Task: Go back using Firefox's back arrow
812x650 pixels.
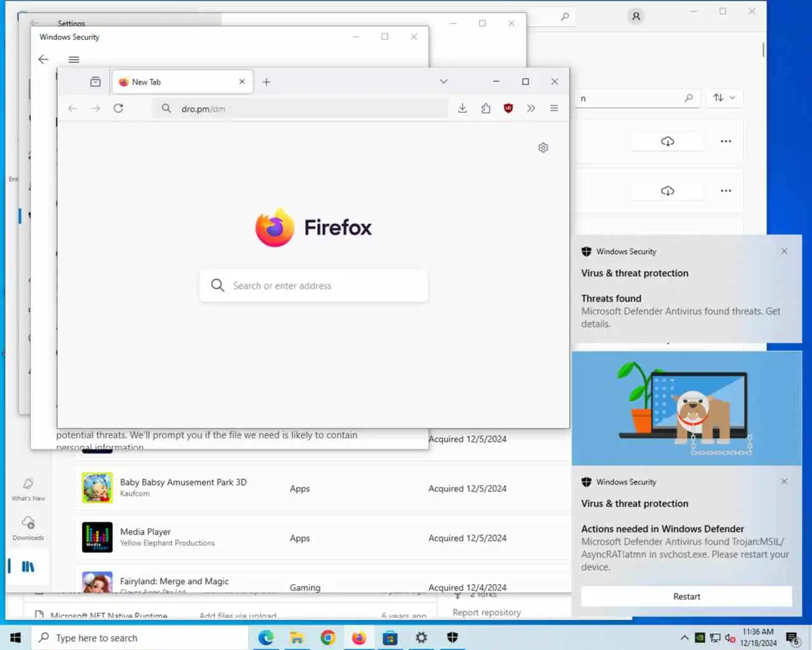Action: pyautogui.click(x=72, y=109)
